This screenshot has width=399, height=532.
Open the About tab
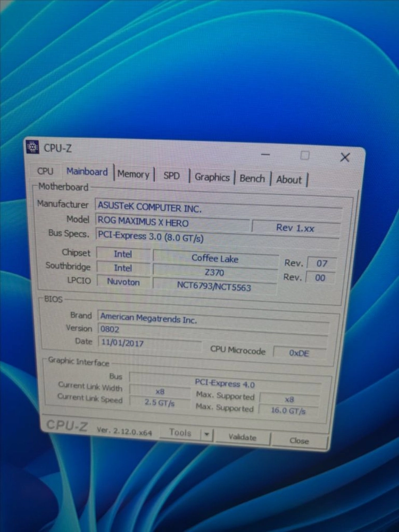pyautogui.click(x=289, y=179)
